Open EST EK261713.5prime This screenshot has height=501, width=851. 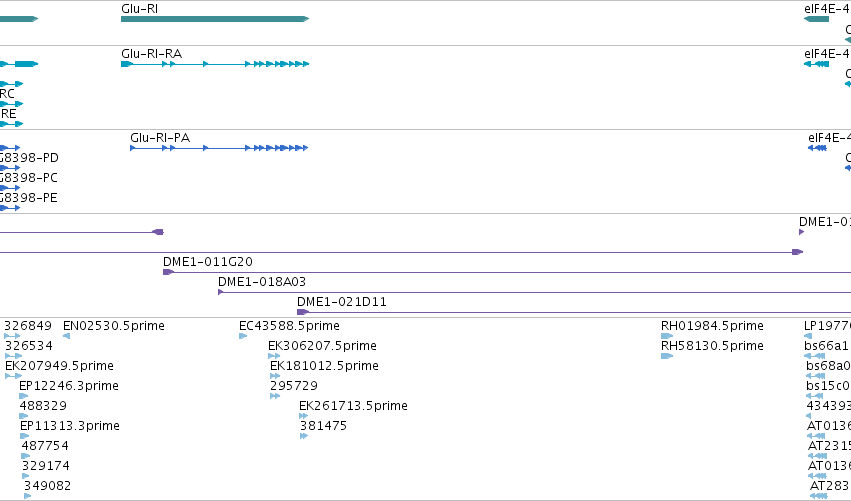303,416
